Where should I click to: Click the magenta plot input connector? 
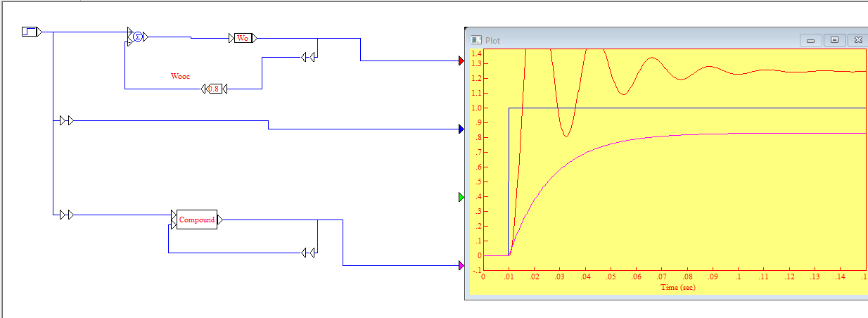coord(461,265)
